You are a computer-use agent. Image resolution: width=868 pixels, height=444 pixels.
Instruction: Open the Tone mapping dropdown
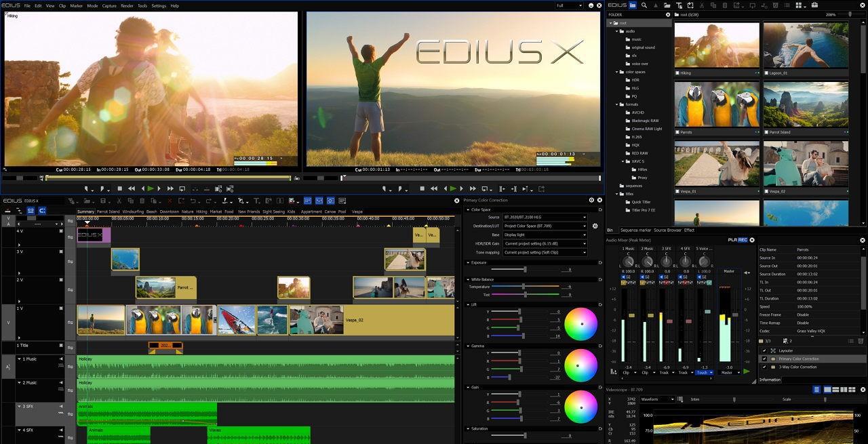pyautogui.click(x=545, y=252)
